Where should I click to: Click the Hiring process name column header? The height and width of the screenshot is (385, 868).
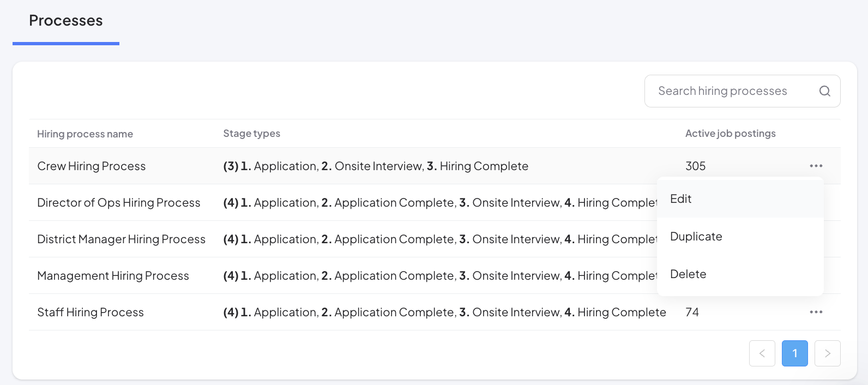[85, 134]
